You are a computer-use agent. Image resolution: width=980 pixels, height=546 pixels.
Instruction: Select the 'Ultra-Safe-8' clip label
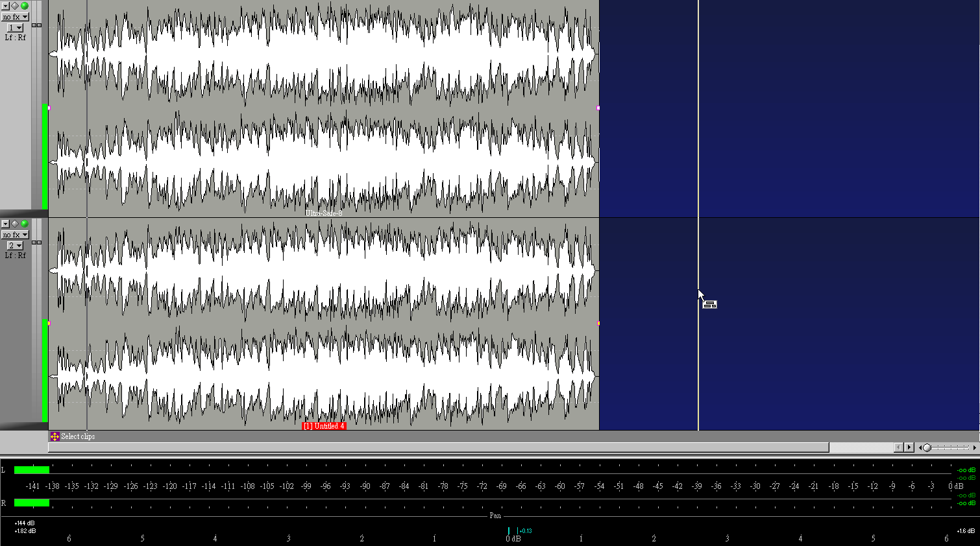(323, 213)
